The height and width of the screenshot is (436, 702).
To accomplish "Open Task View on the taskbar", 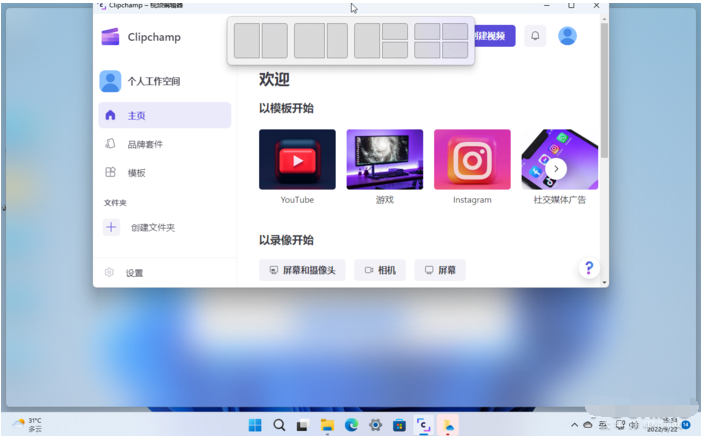I will click(x=303, y=425).
